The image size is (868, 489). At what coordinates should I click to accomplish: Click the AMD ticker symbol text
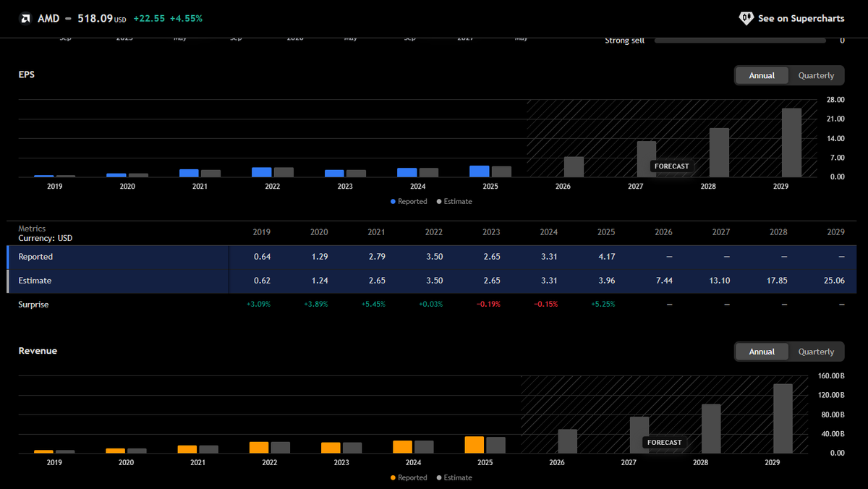click(x=48, y=18)
